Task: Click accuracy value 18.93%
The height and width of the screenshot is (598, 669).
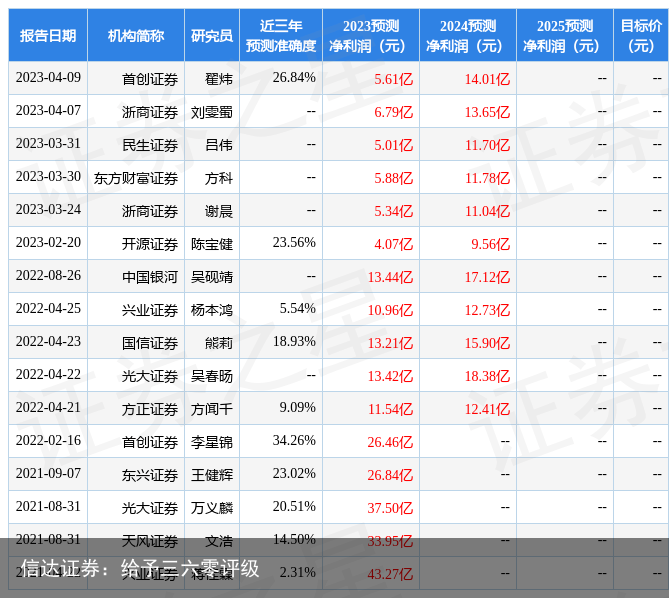Action: click(x=294, y=341)
